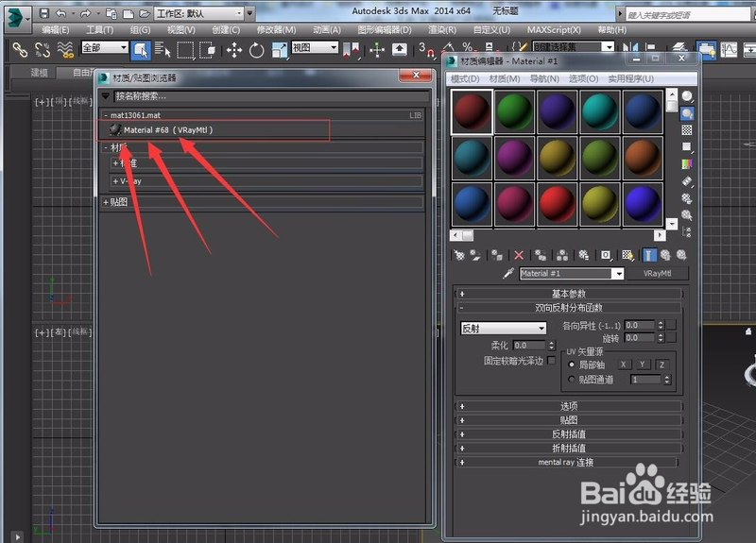The image size is (756, 543).
Task: Select 贴图通道 radio button
Action: pos(572,380)
